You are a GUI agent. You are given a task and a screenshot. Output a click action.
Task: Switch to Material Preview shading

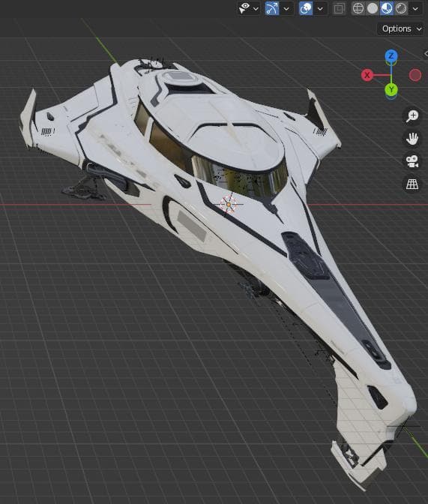[387, 8]
